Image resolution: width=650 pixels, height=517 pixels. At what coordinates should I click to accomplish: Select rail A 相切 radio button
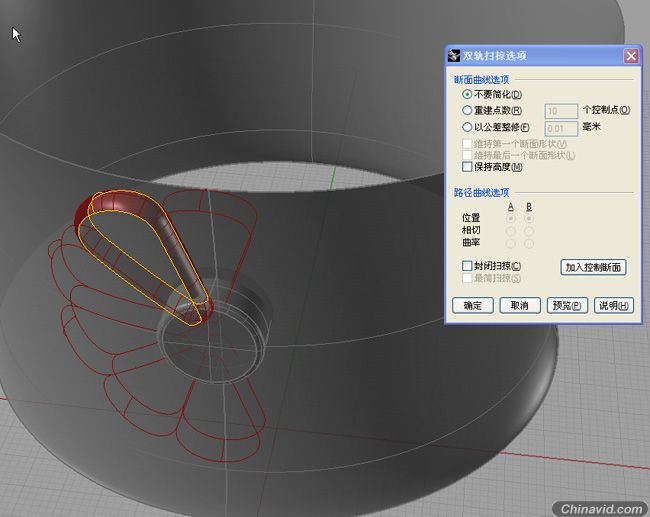pyautogui.click(x=511, y=231)
